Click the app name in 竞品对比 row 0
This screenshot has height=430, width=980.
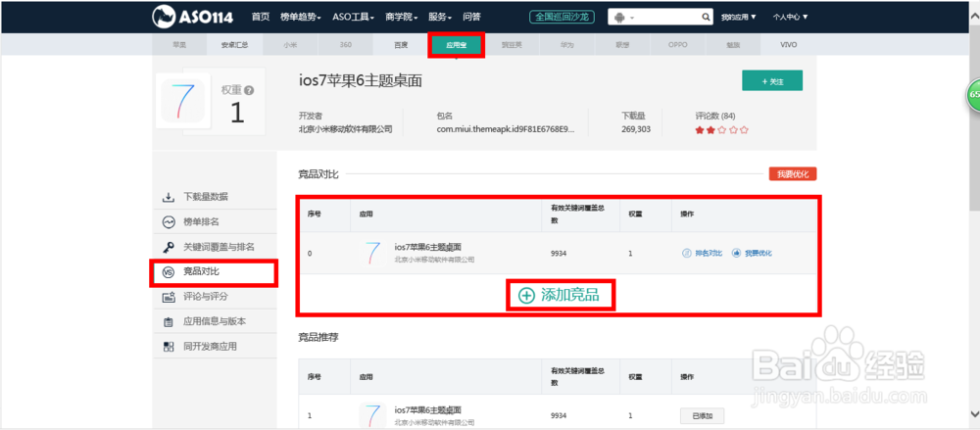click(428, 247)
